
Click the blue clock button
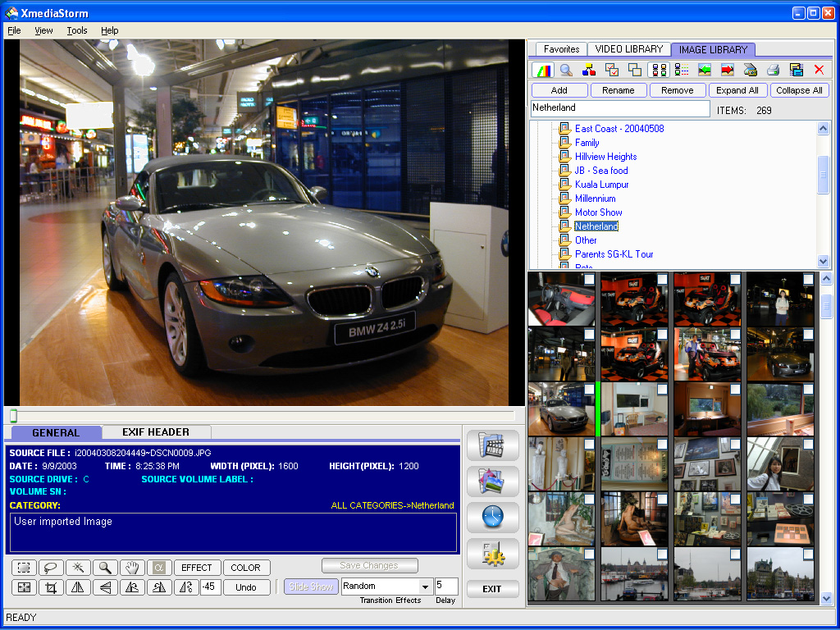pos(493,518)
